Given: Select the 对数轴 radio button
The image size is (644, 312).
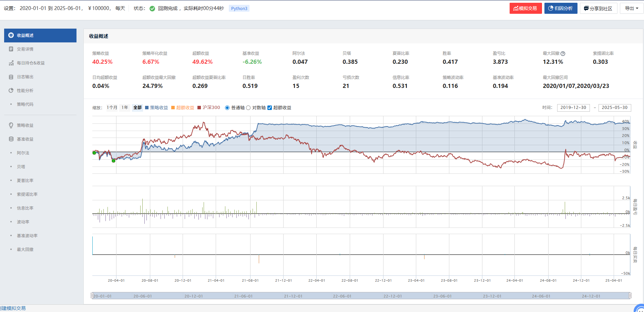Looking at the screenshot, I should 248,108.
